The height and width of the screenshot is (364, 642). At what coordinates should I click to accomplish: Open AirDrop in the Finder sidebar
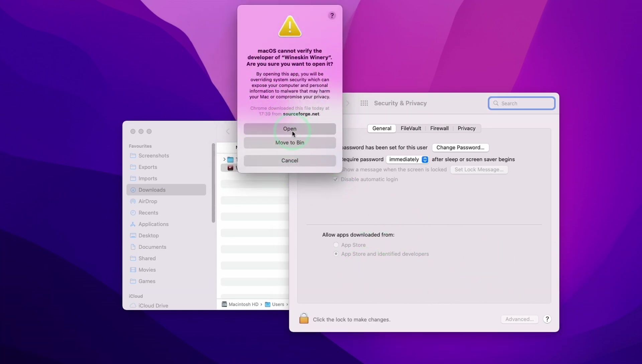[166, 201]
